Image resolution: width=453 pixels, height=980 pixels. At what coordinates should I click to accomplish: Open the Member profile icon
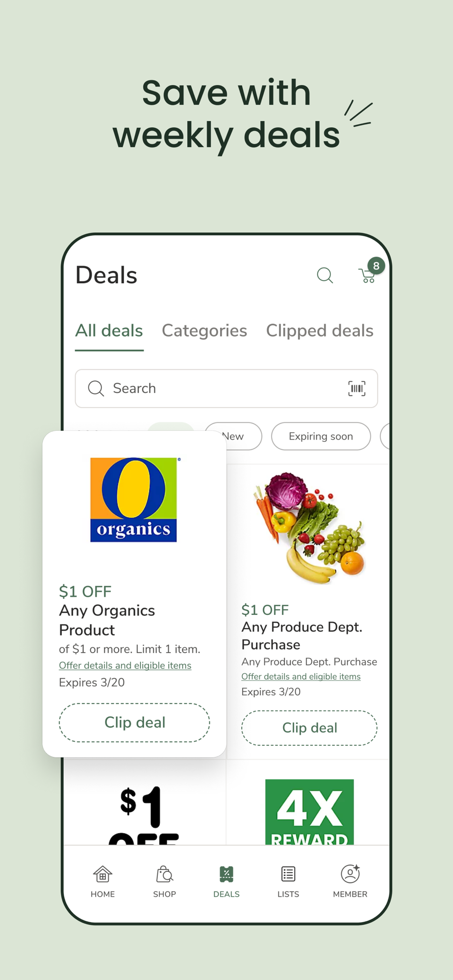[350, 874]
